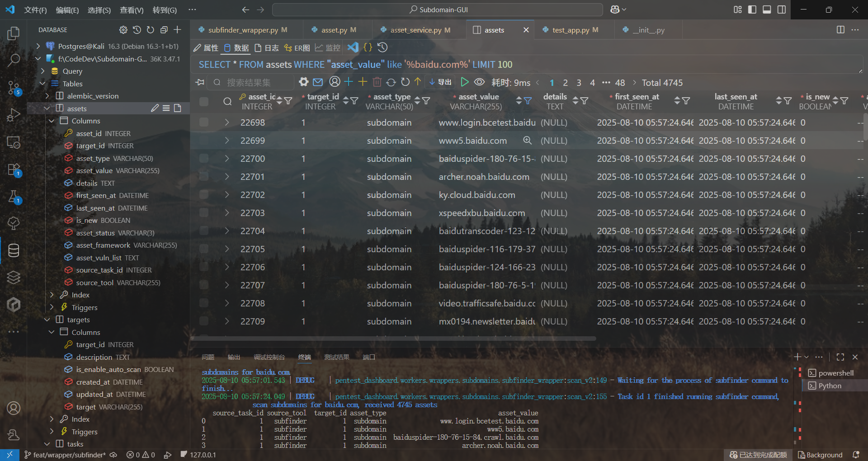This screenshot has width=868, height=461.
Task: Click the 导出 export button
Action: (440, 82)
